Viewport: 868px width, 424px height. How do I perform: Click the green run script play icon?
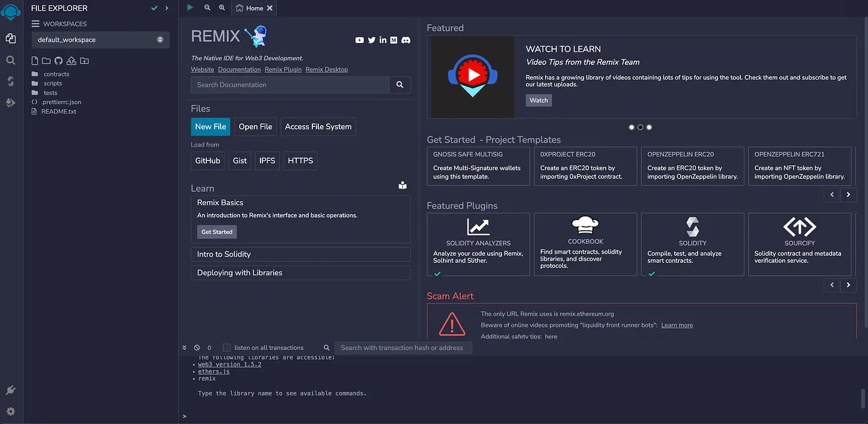(x=190, y=8)
